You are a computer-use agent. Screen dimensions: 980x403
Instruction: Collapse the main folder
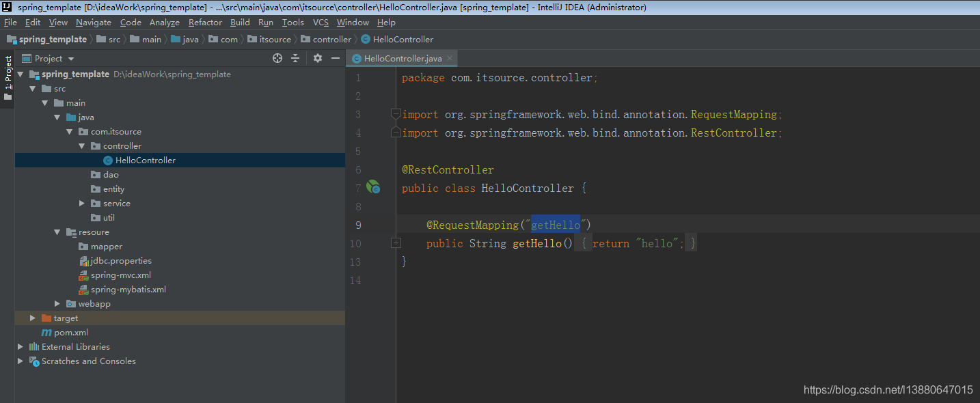coord(45,103)
